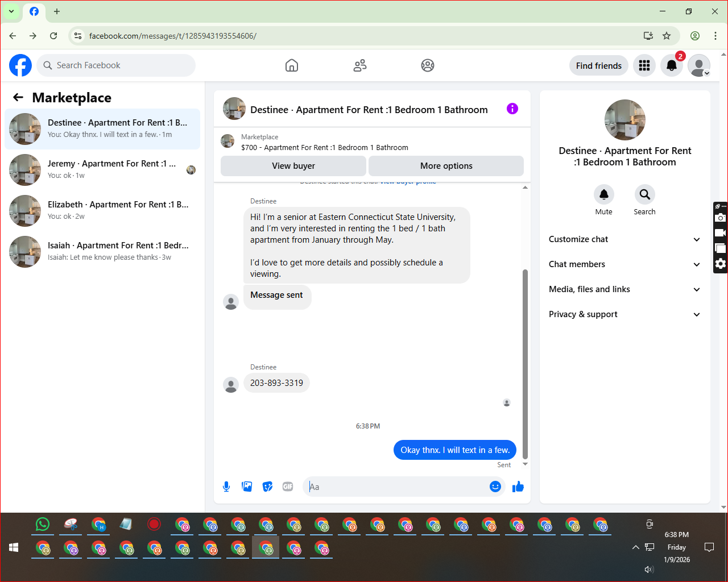Click the address bar URL

click(x=173, y=36)
